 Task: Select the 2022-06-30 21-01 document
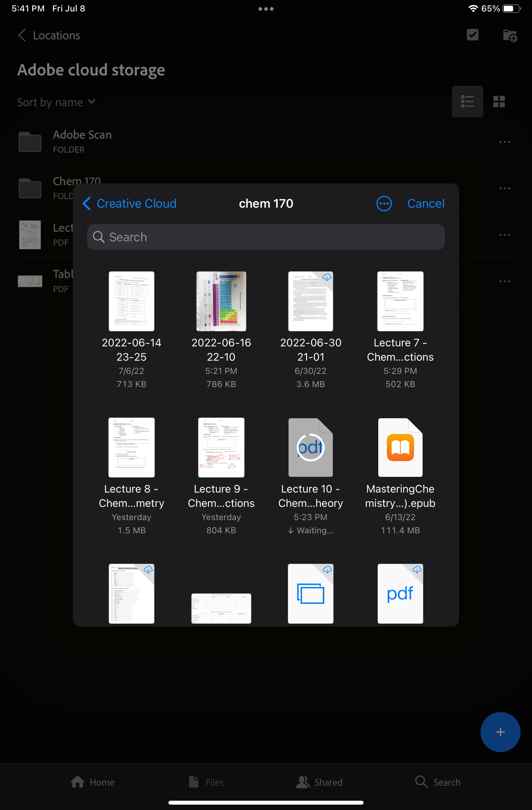click(x=311, y=301)
